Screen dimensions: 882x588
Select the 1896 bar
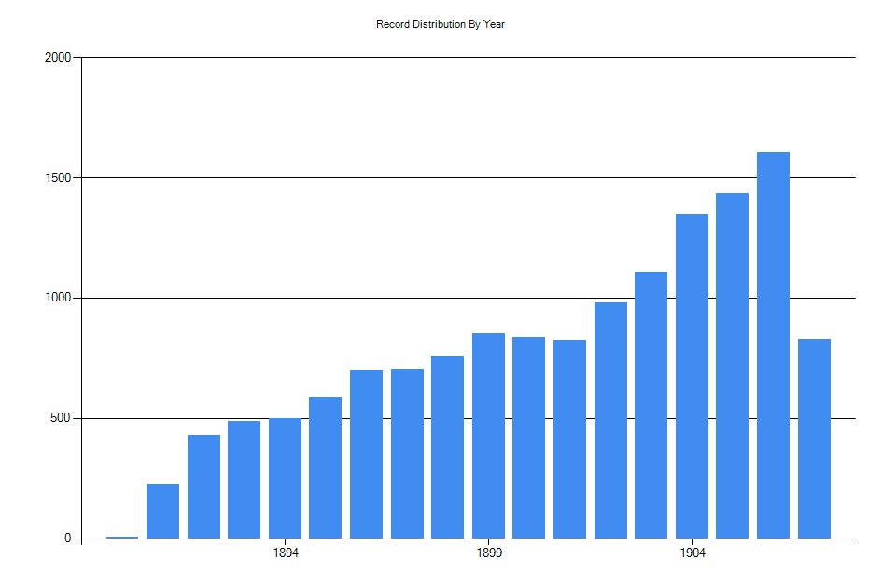(366, 455)
